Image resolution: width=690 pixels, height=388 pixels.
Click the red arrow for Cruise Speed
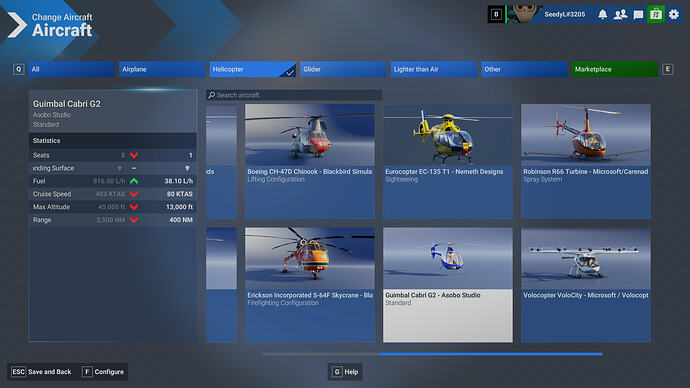click(134, 194)
